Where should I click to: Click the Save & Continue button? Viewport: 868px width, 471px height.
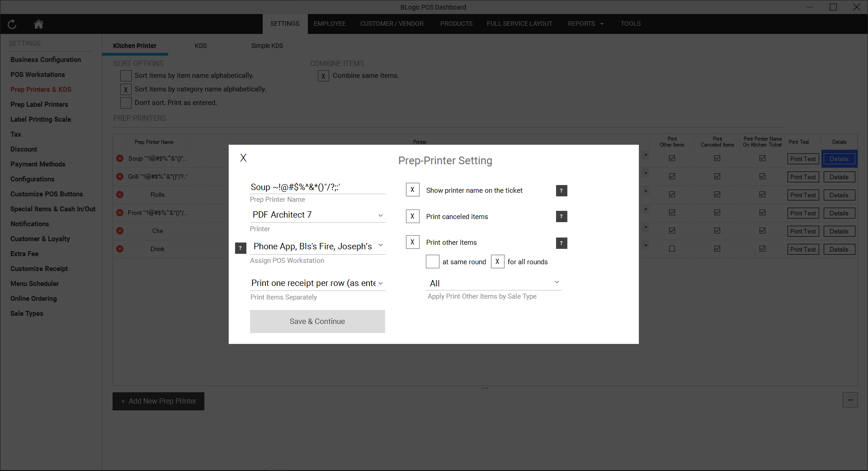(x=317, y=321)
